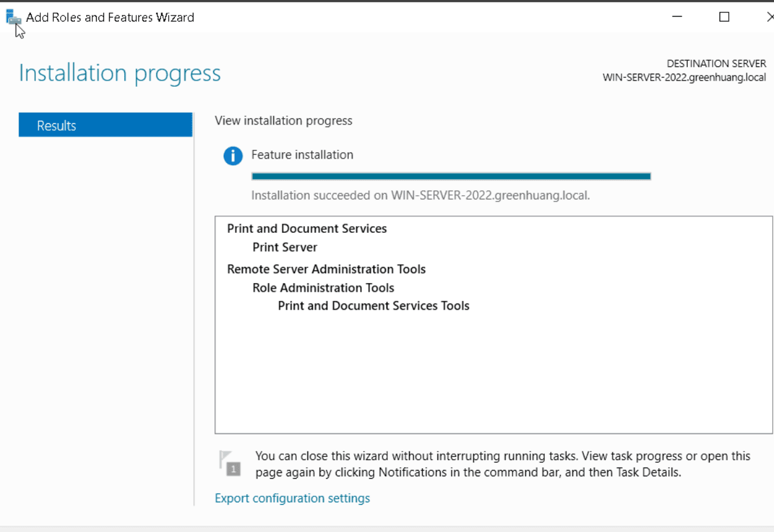Viewport: 774px width, 532px height.
Task: Click the Feature installation label
Action: (302, 155)
